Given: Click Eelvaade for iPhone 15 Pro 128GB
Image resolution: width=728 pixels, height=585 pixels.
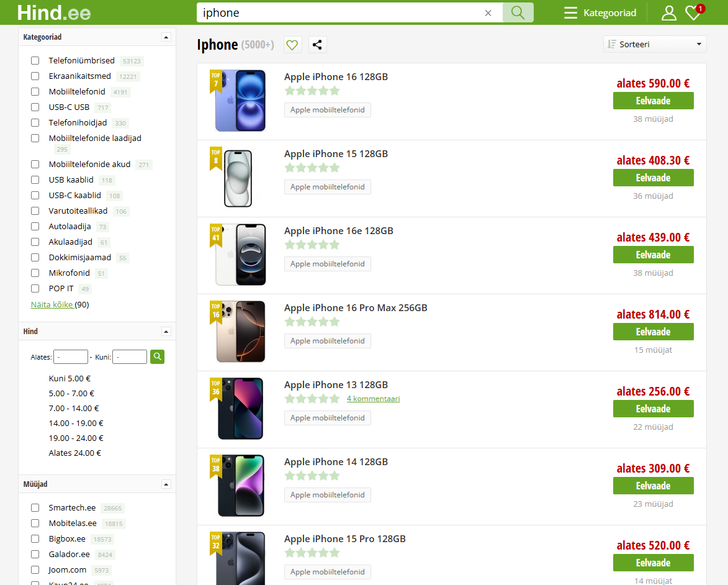Looking at the screenshot, I should 654,563.
